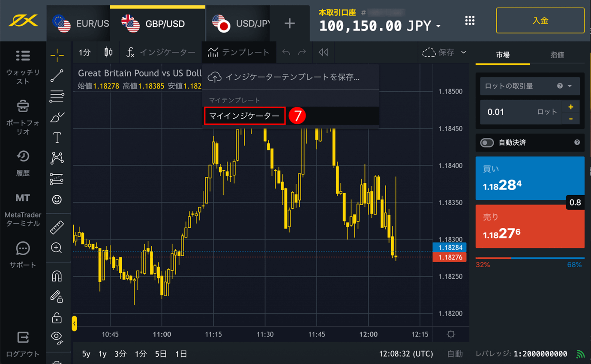Click the Exness logo icon

[x=23, y=20]
